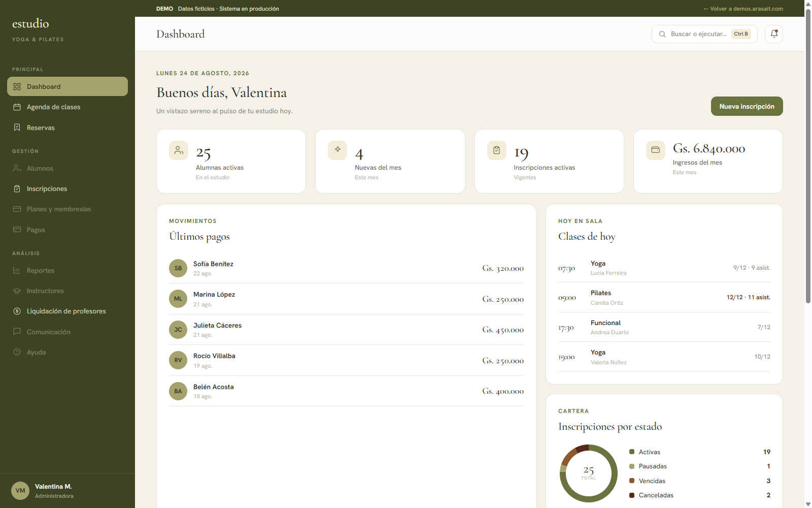The width and height of the screenshot is (812, 508).
Task: Follow the Volver a demos.arasait.com link
Action: pyautogui.click(x=743, y=9)
